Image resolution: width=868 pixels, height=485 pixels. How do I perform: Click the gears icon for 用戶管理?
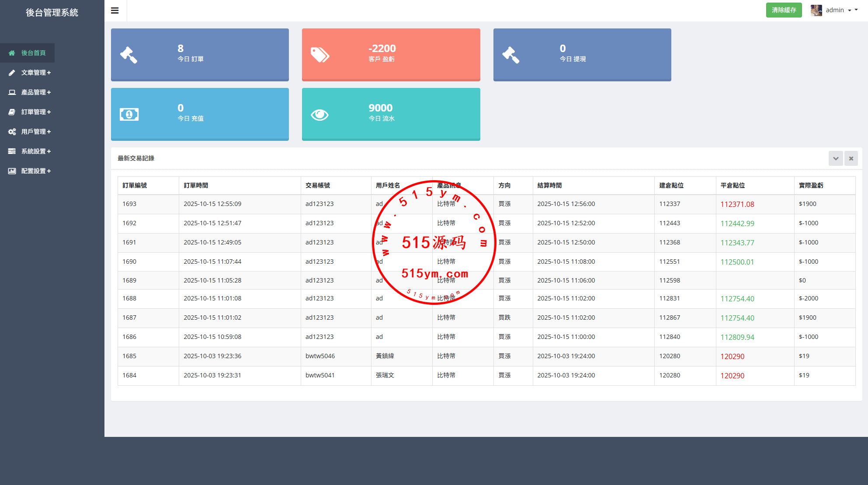12,132
